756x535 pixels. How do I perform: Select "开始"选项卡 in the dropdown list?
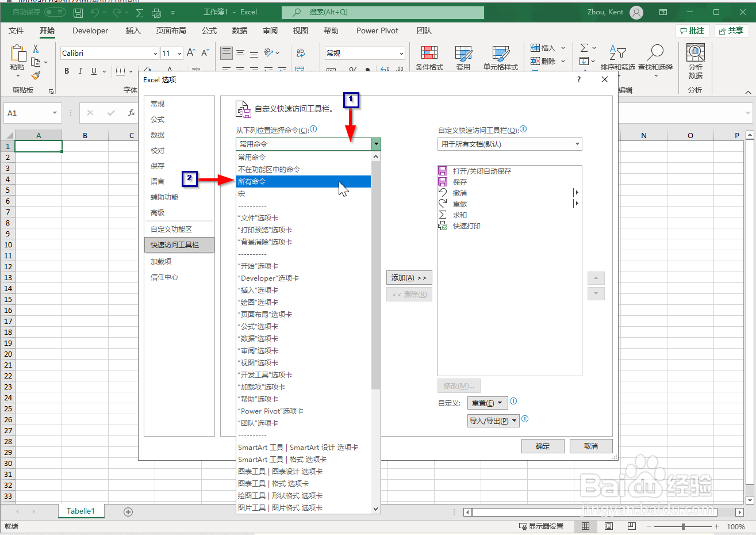(304, 266)
